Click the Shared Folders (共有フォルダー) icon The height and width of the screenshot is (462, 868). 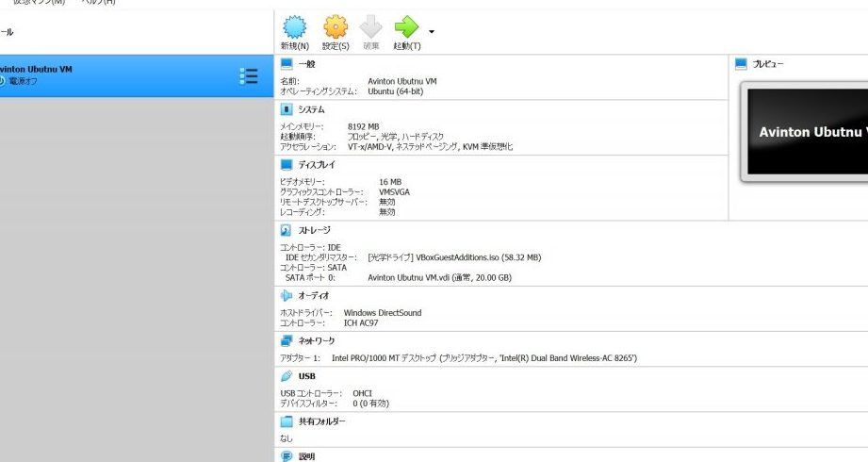(287, 421)
